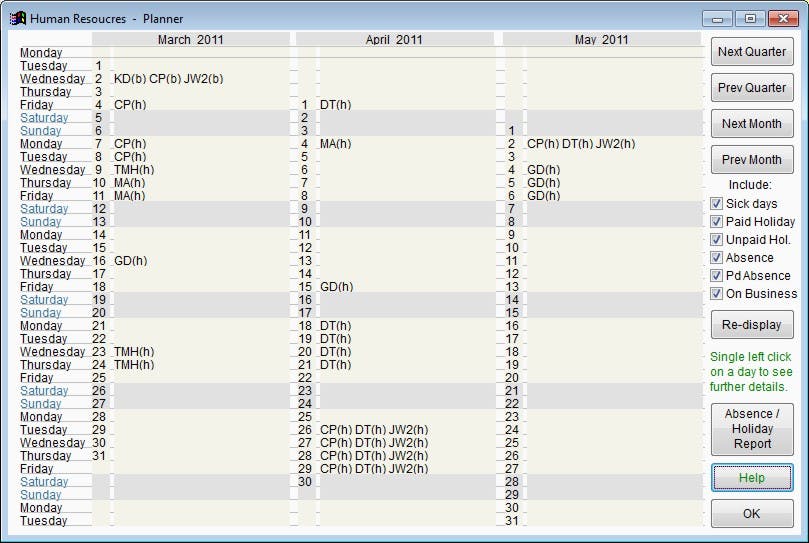Click March 2 entry KD(b) CP(b) JW2(b)
This screenshot has width=809, height=543.
(169, 79)
